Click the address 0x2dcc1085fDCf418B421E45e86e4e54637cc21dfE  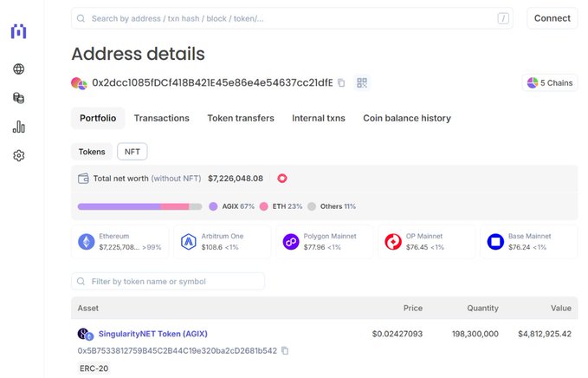tap(212, 82)
